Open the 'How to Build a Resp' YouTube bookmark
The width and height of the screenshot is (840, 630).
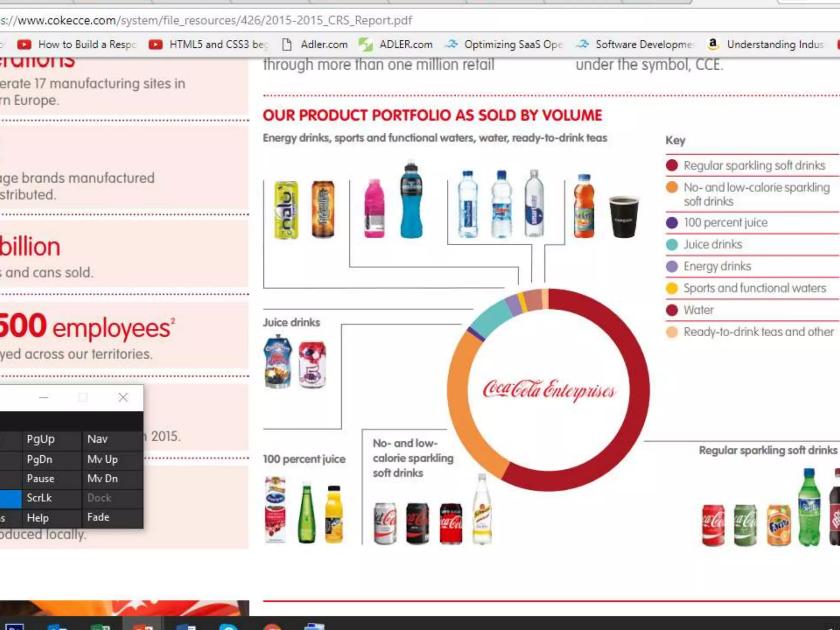(78, 44)
